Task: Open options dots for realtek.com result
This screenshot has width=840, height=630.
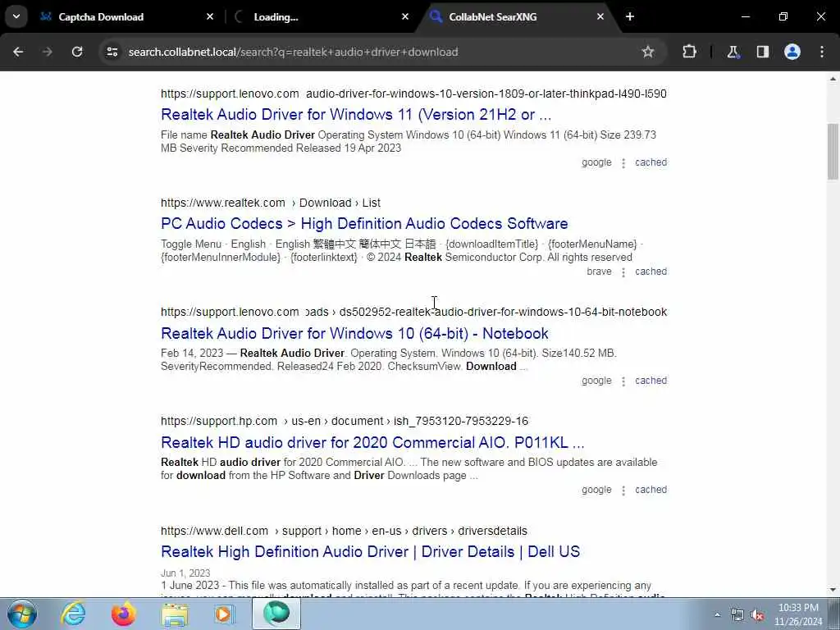Action: tap(623, 272)
